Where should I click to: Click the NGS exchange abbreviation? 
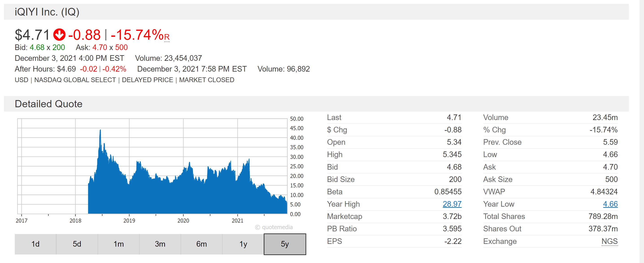609,241
